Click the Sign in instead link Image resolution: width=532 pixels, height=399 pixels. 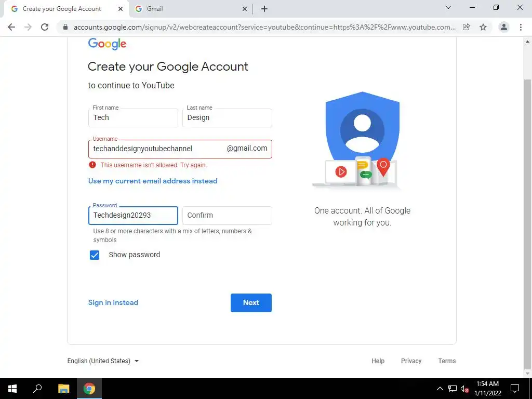pos(113,302)
